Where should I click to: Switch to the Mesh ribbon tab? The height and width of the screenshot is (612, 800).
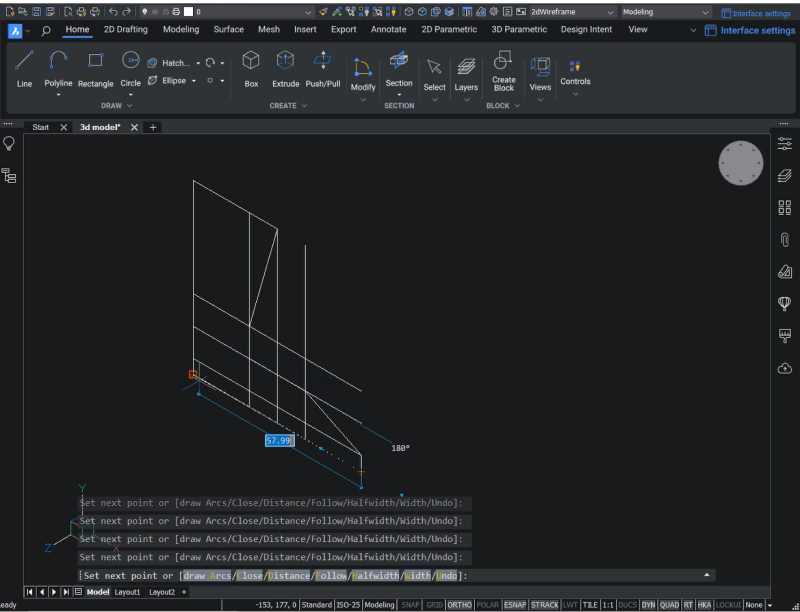pos(268,29)
